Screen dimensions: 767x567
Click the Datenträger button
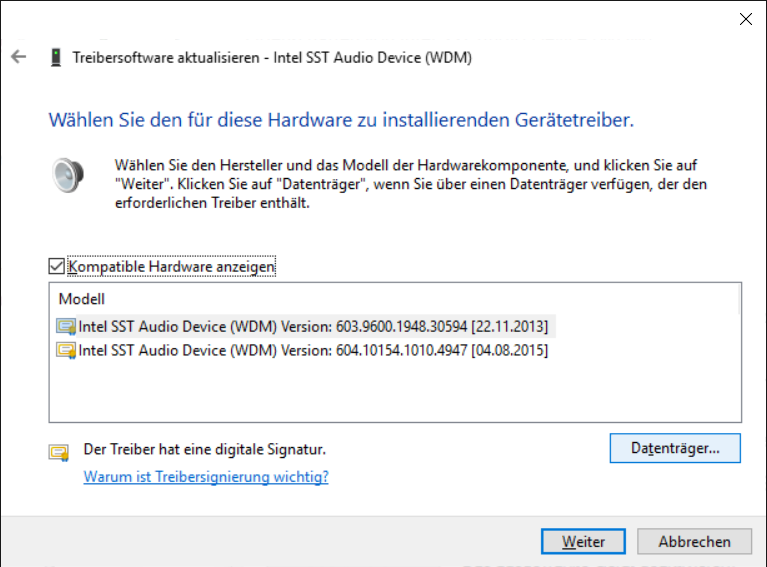click(x=675, y=448)
